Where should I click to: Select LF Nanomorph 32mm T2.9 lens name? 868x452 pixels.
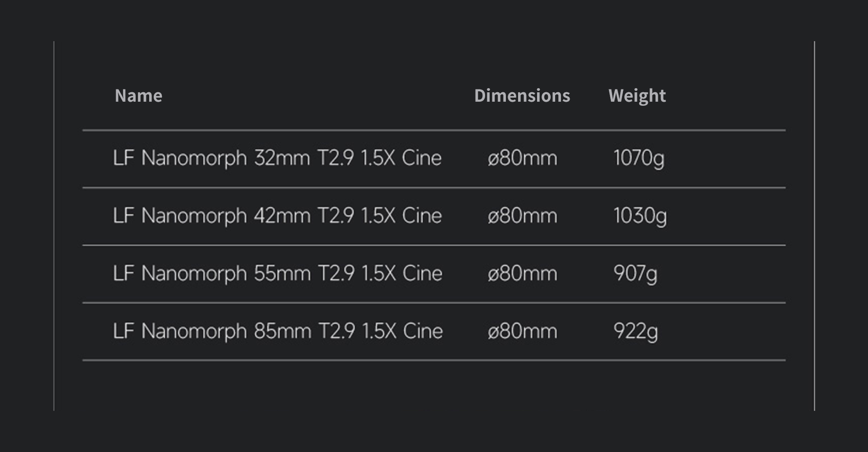pos(277,158)
